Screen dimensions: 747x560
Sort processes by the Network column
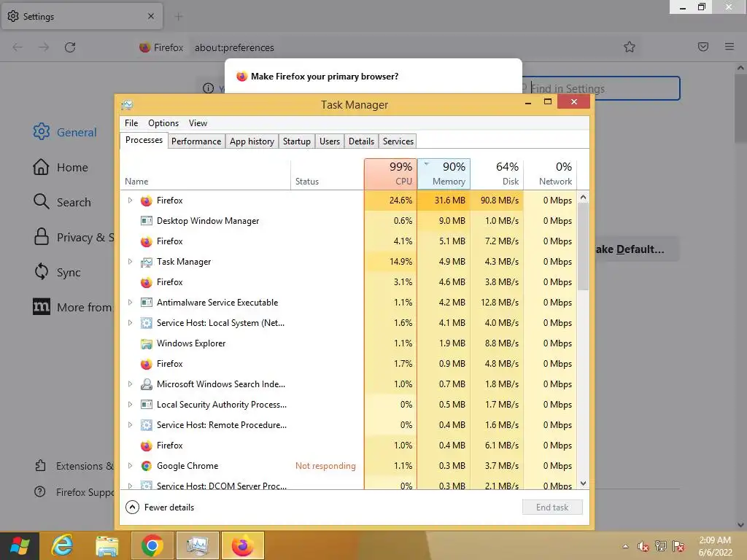pyautogui.click(x=550, y=174)
